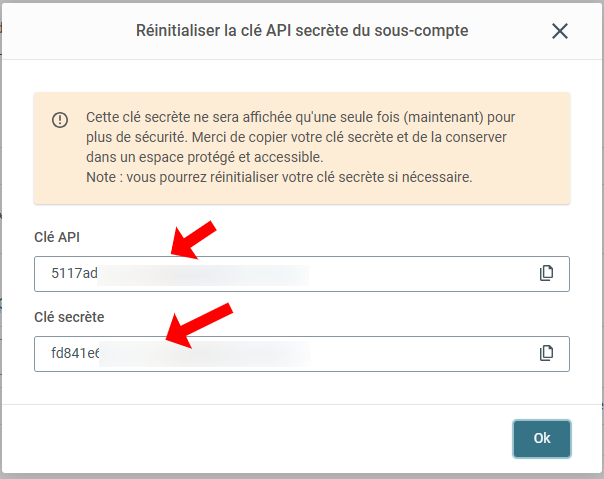Close the réinitialiser clé API dialog

[560, 31]
